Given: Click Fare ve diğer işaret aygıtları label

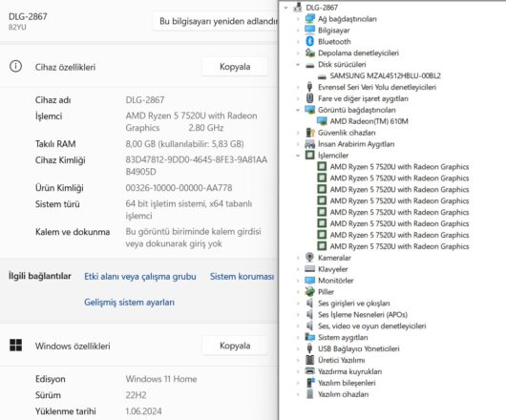Looking at the screenshot, I should [363, 98].
